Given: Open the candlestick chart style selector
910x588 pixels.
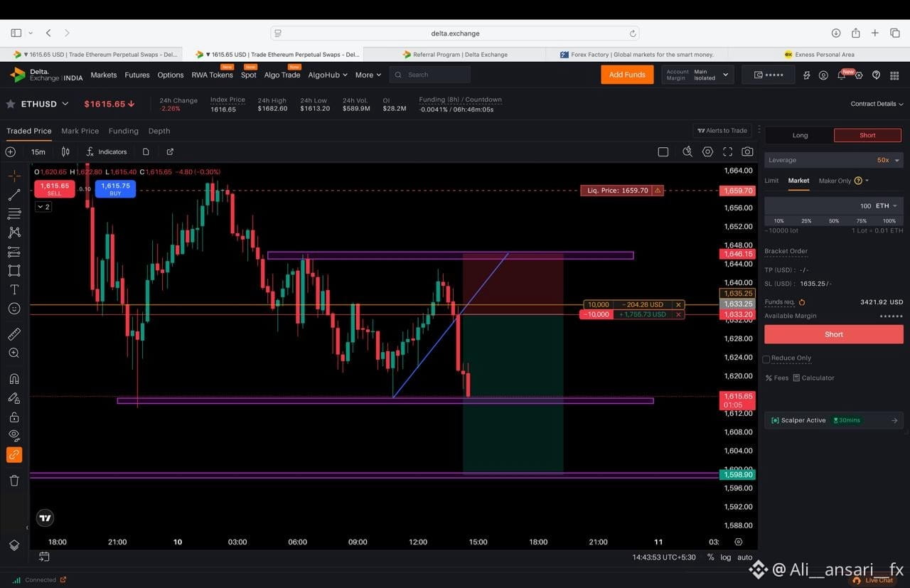Looking at the screenshot, I should pos(65,151).
